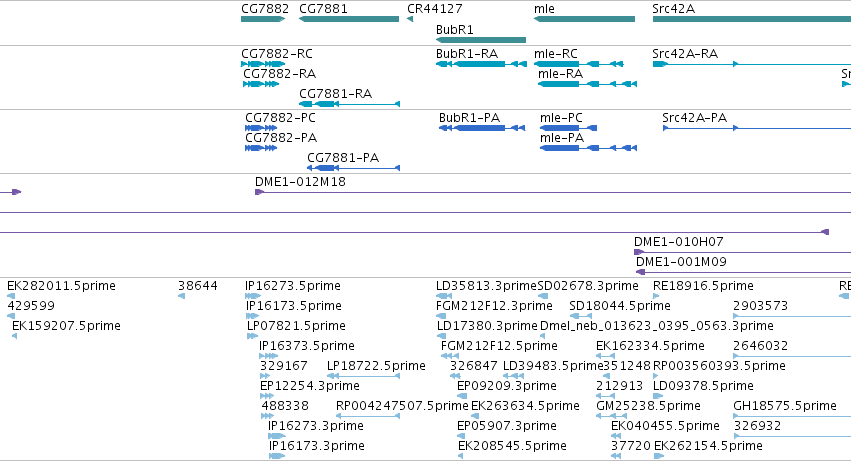Click the 329167 EST label

click(x=284, y=366)
